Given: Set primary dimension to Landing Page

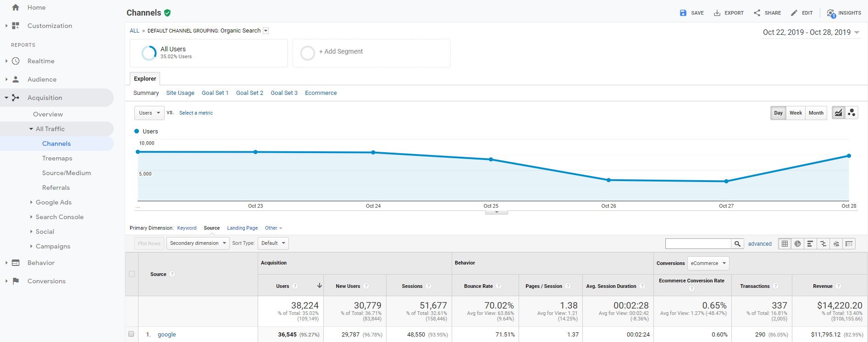Looking at the screenshot, I should pos(242,228).
